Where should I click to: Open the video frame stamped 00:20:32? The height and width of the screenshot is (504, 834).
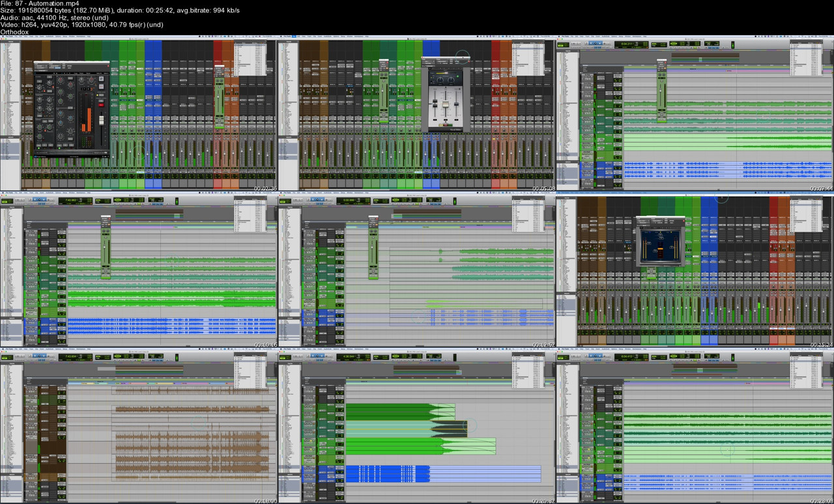pos(416,425)
